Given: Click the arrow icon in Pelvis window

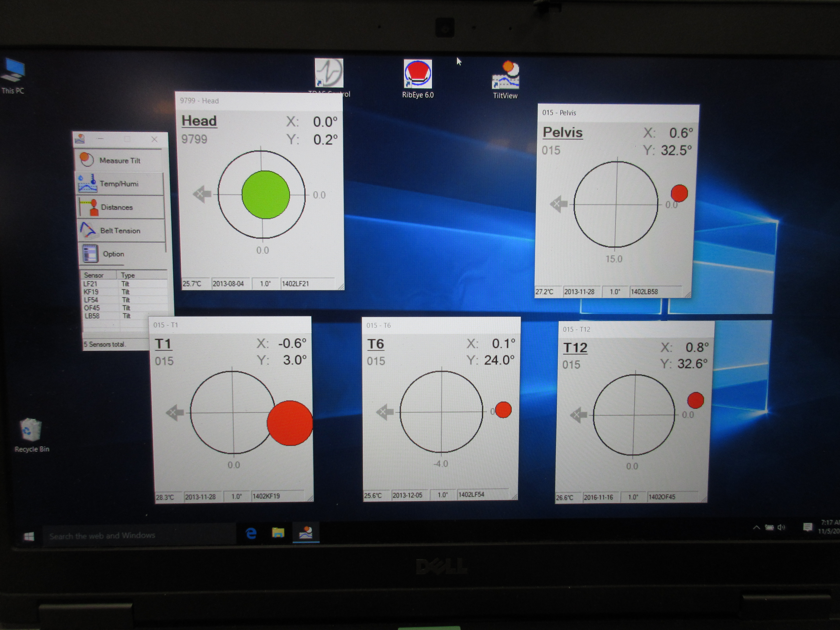Looking at the screenshot, I should [559, 204].
